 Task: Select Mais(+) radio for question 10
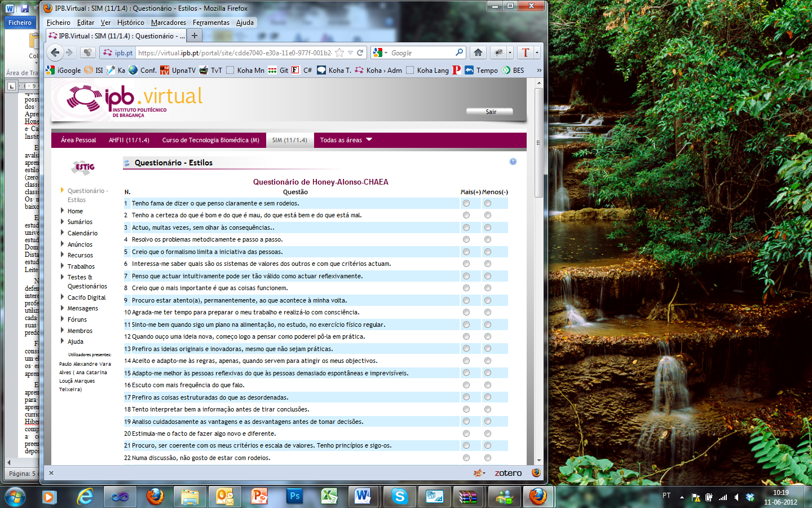466,312
